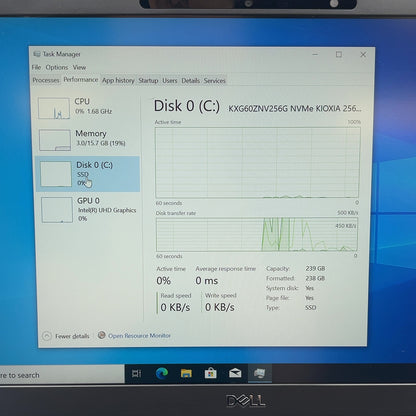
Task: Switch to the Startup tab
Action: click(x=148, y=80)
